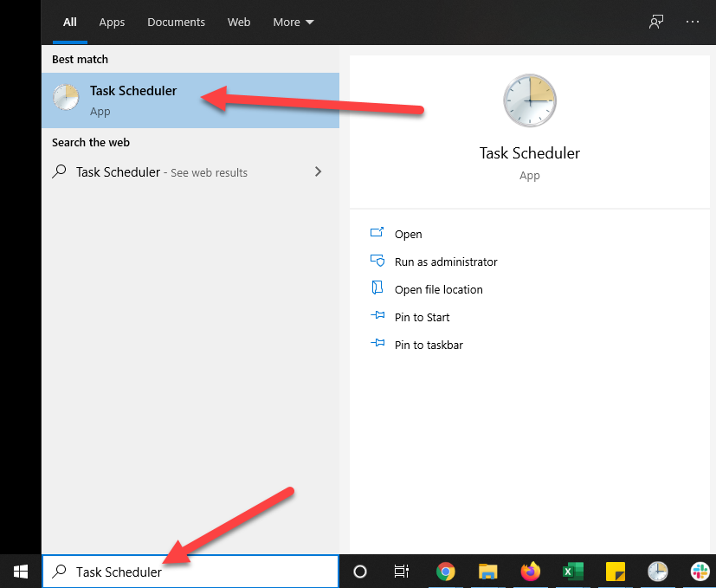Open File Explorer from taskbar
The height and width of the screenshot is (588, 716).
(x=487, y=571)
